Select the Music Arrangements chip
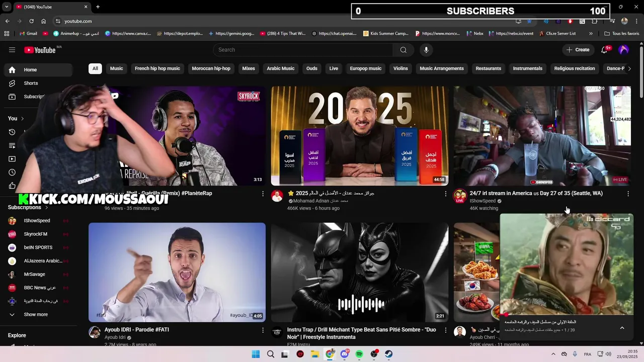Viewport: 644px width, 362px height. 442,68
